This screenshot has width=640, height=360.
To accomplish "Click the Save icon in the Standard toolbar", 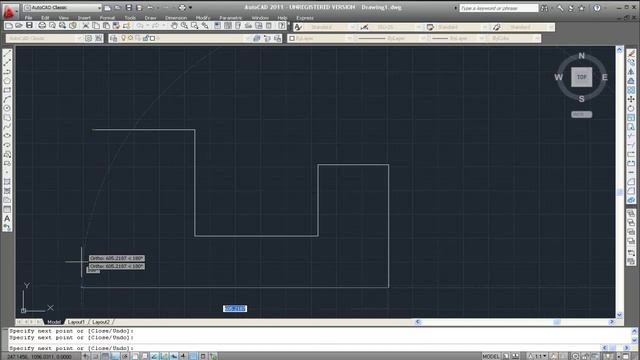I will click(29, 26).
